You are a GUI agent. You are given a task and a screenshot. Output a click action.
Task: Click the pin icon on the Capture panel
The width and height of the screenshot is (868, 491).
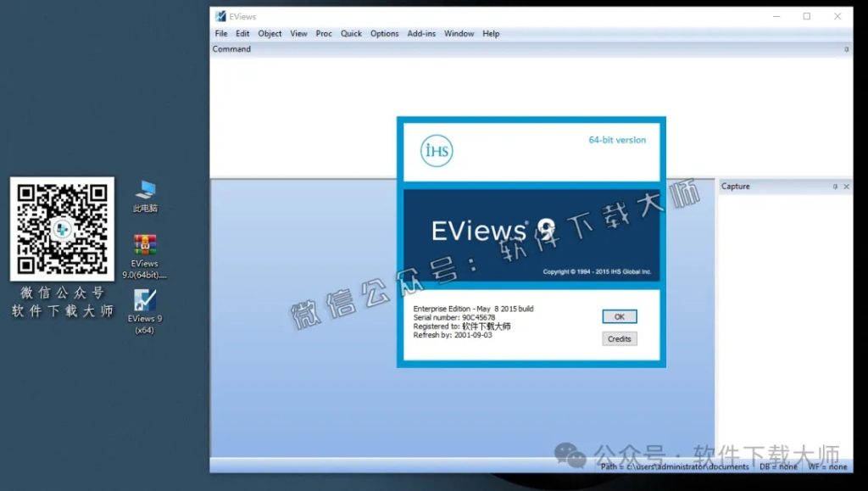tap(835, 186)
